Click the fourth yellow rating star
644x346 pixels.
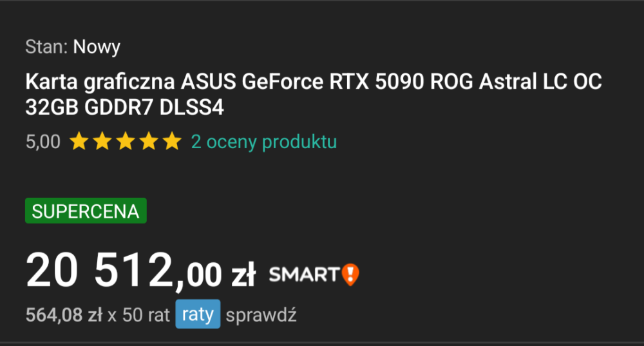click(149, 142)
